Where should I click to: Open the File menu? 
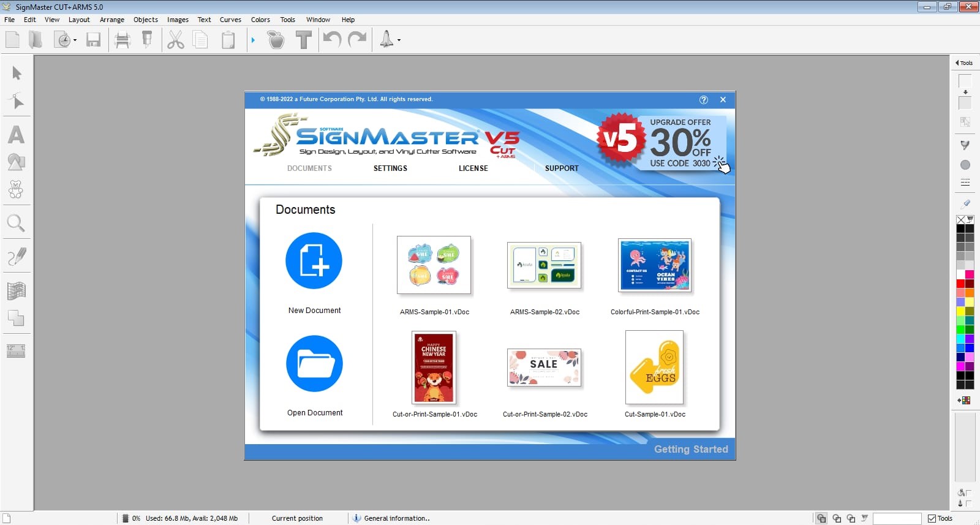[10, 20]
